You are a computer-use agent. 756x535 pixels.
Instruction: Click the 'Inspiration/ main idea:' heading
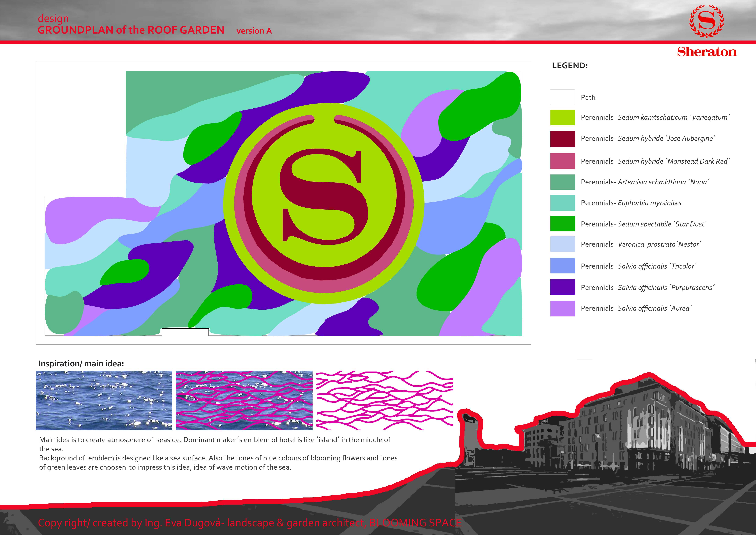81,364
